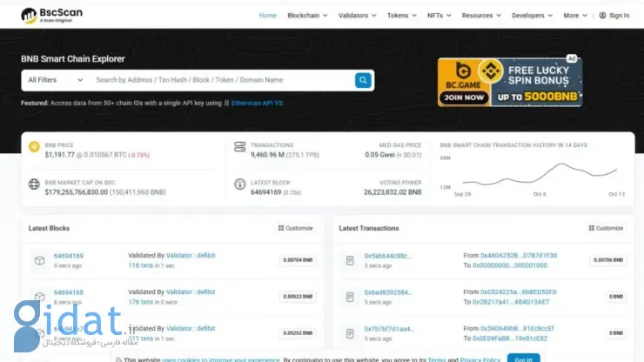Expand the Blockchain menu
This screenshot has height=362, width=644.
tap(306, 16)
